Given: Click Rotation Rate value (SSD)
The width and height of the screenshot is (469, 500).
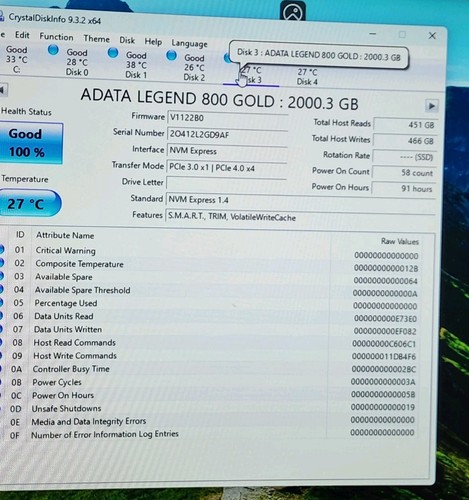Looking at the screenshot, I should (404, 157).
